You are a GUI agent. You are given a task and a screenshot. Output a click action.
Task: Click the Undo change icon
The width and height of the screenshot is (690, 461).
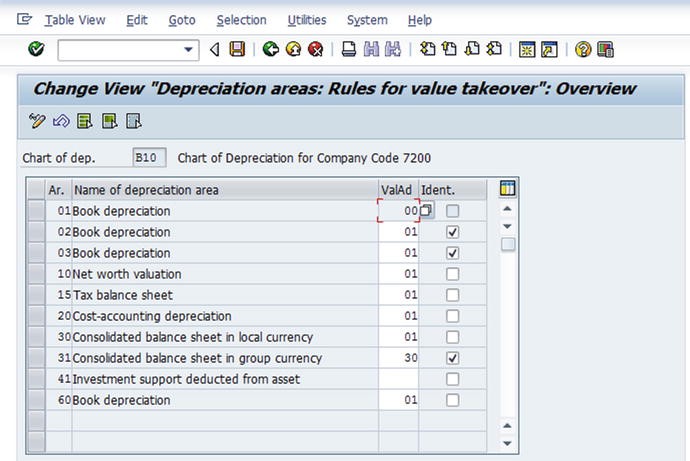click(x=61, y=121)
